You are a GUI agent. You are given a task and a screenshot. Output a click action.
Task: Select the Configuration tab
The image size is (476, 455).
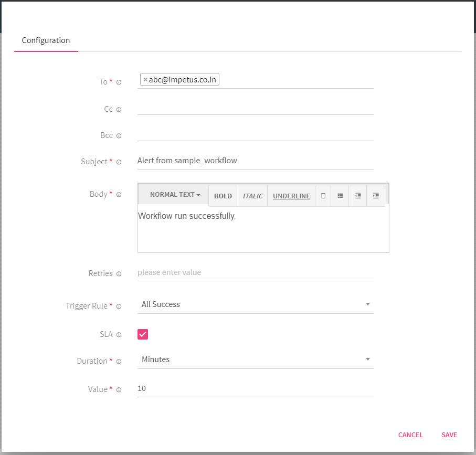46,40
